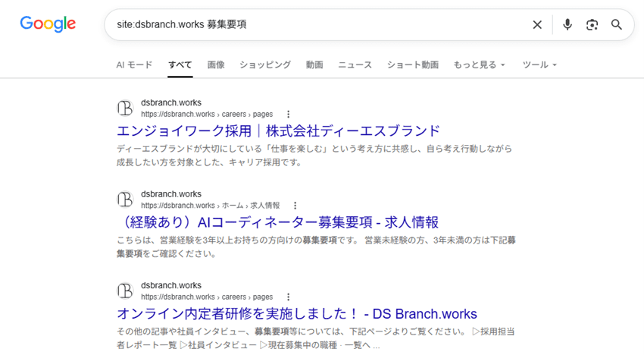Clear the search query with X icon
The image size is (644, 355).
point(537,25)
